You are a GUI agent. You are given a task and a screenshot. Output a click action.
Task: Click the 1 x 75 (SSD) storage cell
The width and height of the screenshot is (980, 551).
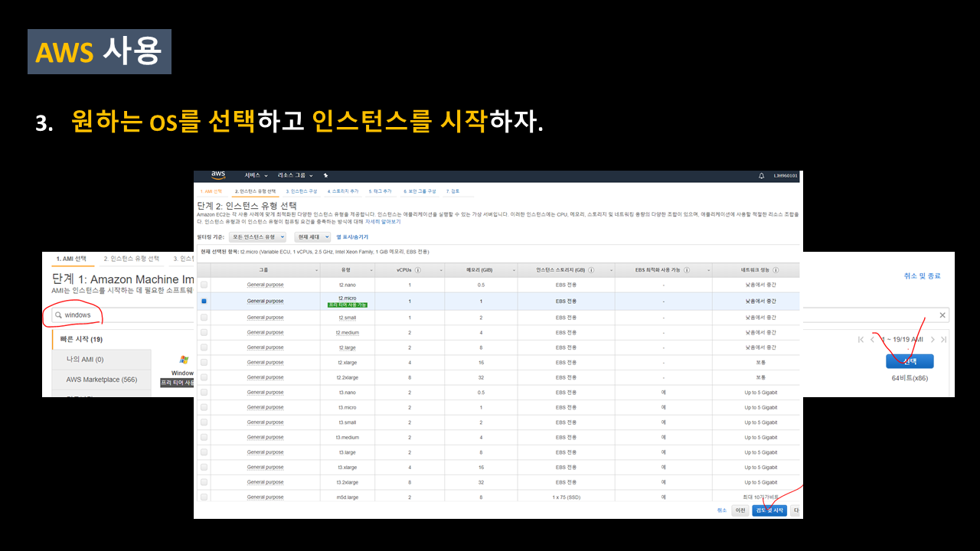pos(566,497)
